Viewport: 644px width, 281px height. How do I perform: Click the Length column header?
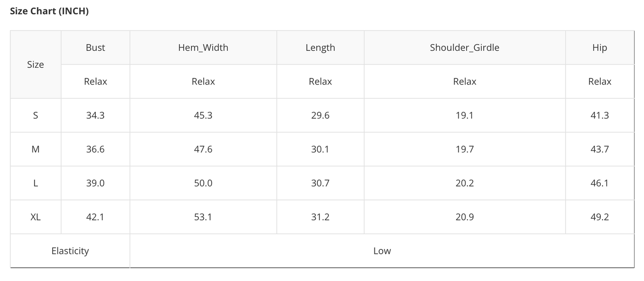[320, 48]
